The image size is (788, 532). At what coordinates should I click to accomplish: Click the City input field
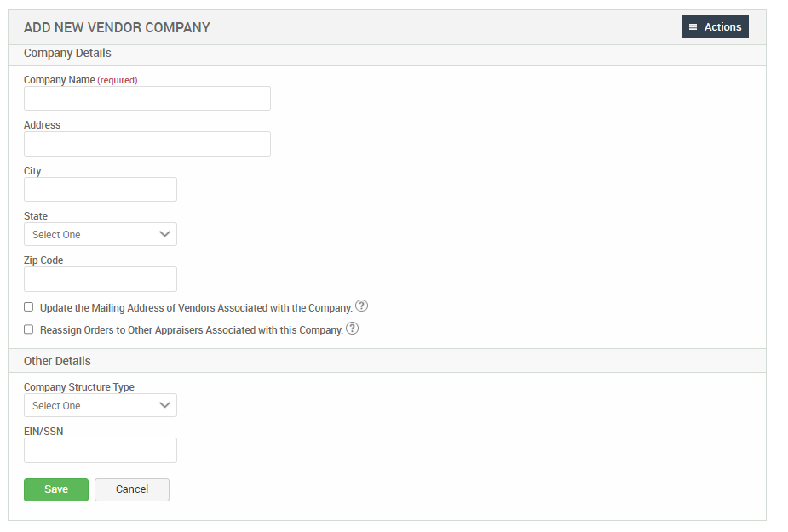tap(100, 189)
